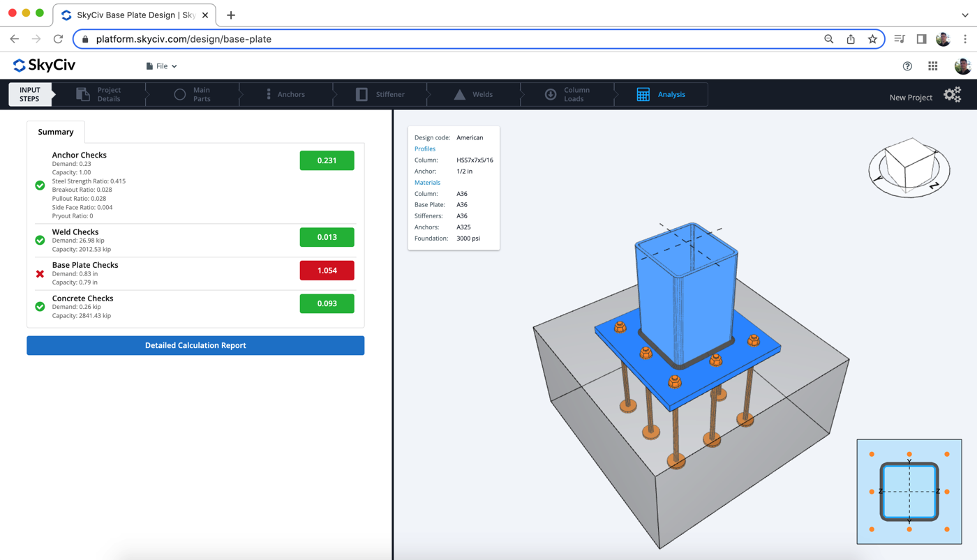Click the help question mark icon
This screenshot has height=560, width=977.
(907, 66)
